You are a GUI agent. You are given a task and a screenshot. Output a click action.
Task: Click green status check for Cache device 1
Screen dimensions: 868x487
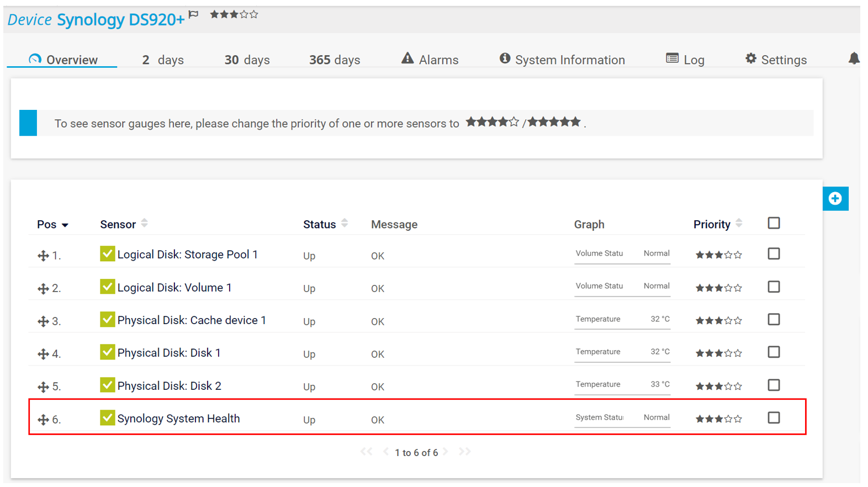[x=107, y=320]
